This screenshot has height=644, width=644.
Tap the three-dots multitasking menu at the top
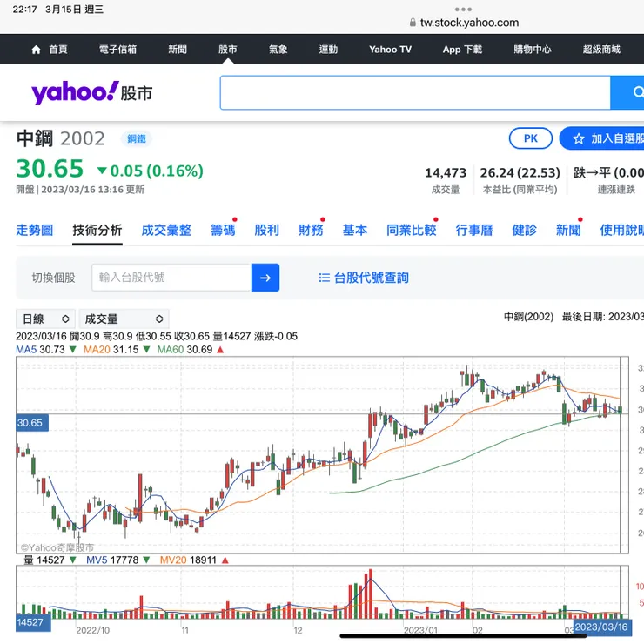pos(463,9)
